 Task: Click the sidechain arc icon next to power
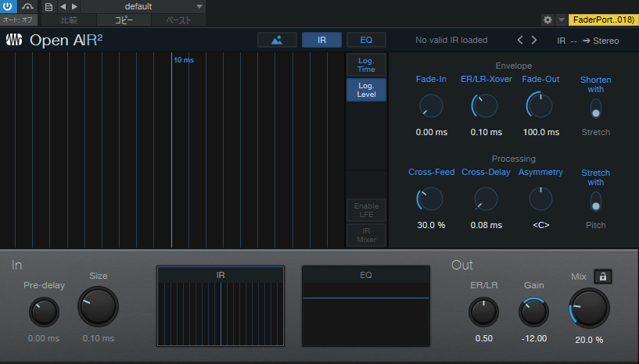click(x=27, y=6)
